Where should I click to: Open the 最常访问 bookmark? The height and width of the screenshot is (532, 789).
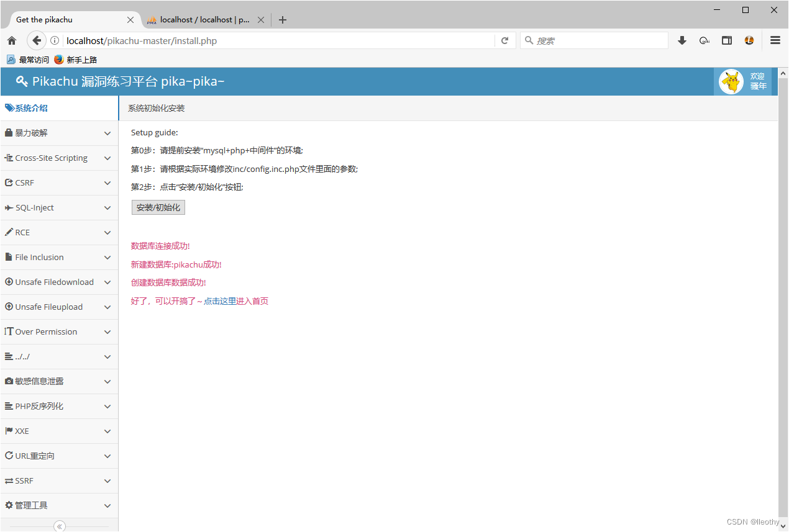[x=28, y=60]
